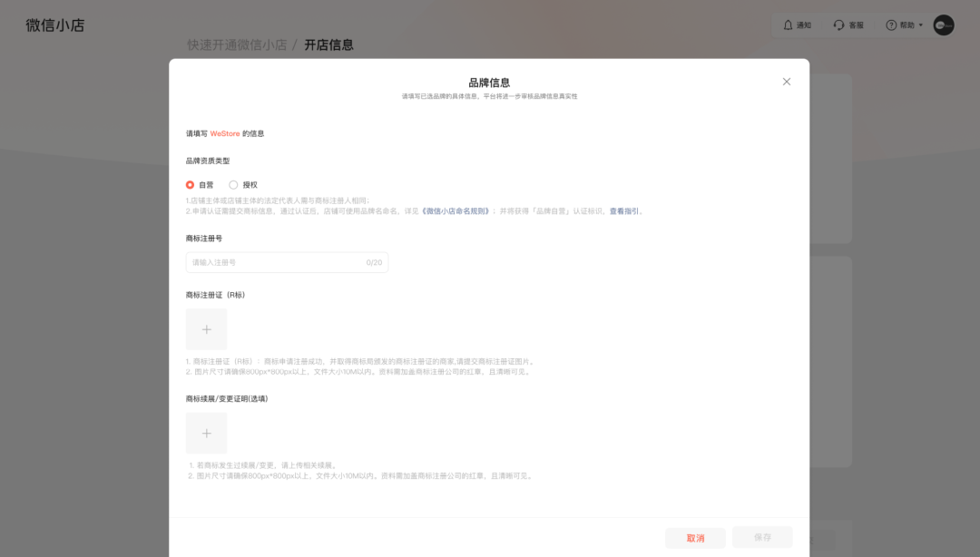Click the 保存 save button
The width and height of the screenshot is (980, 557).
pos(762,536)
